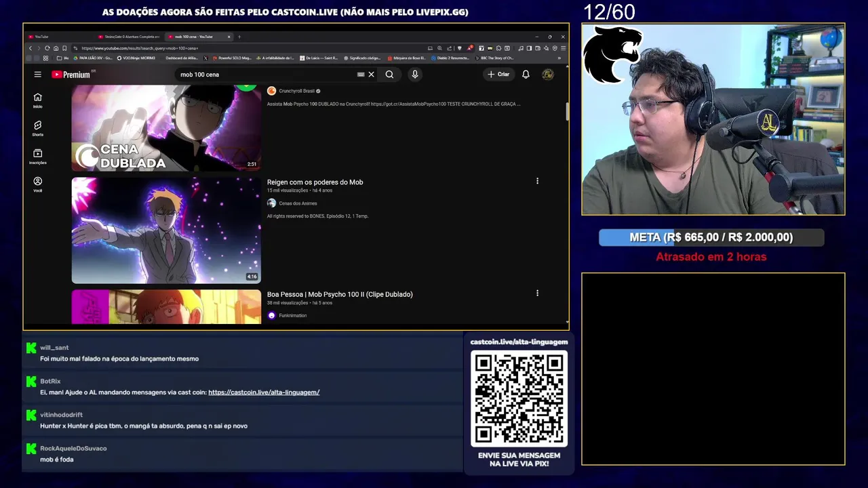The height and width of the screenshot is (488, 868).
Task: Click the X (Twitter) bookmark icon
Action: 205,58
